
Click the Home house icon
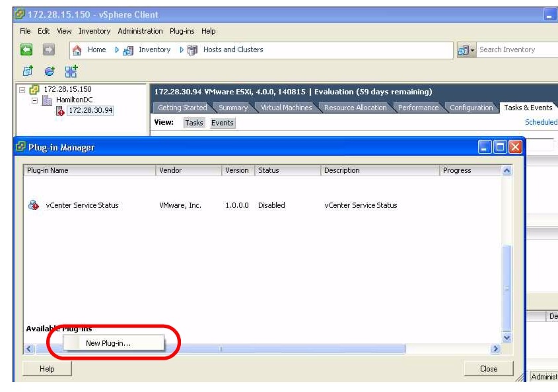coord(77,50)
